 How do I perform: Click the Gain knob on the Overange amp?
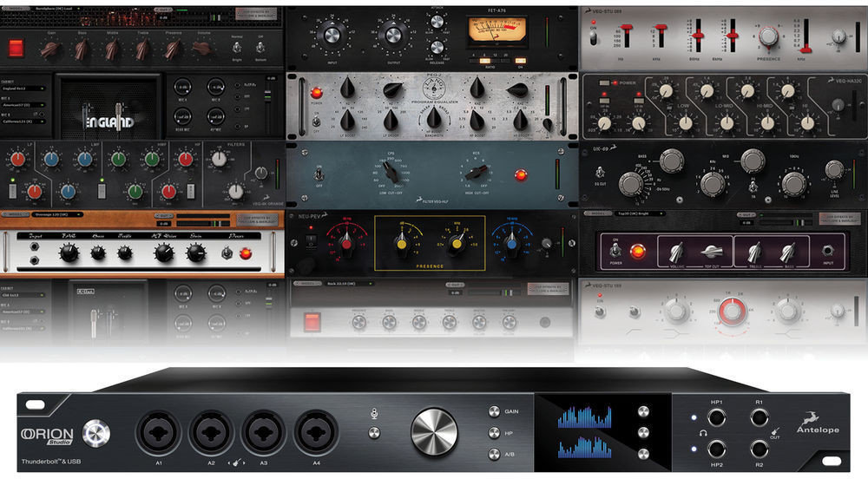195,253
